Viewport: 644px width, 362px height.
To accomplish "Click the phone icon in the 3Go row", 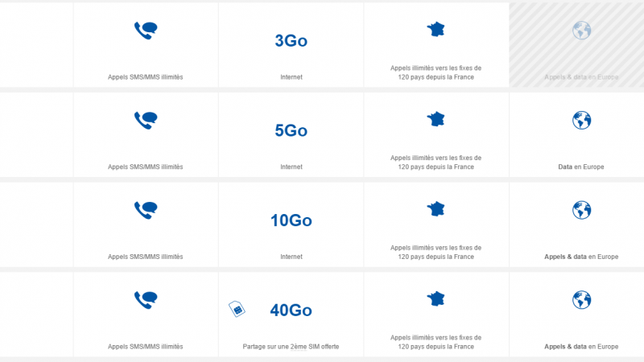I will (x=146, y=31).
